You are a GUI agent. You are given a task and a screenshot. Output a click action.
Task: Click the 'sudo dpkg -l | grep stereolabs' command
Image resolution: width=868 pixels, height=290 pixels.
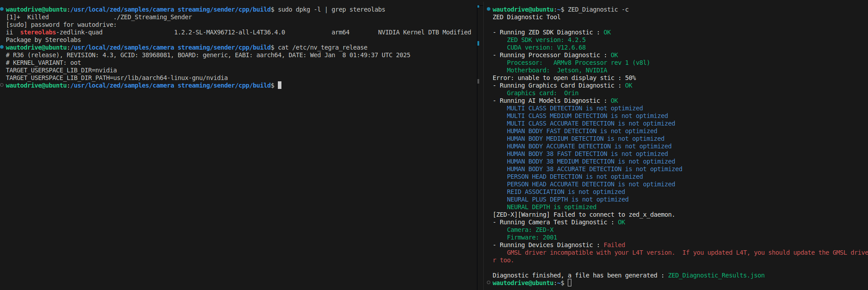[332, 9]
